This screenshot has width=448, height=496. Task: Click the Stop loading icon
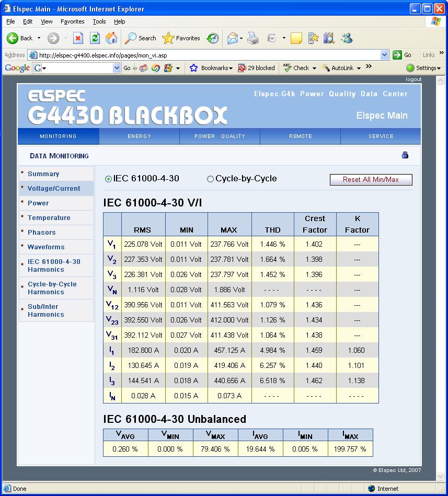78,38
